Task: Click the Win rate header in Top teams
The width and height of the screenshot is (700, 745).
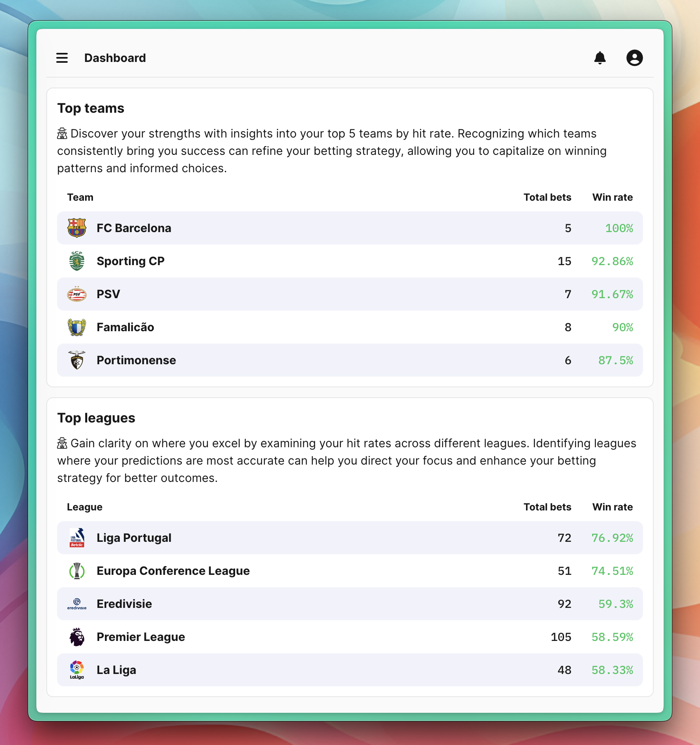Action: click(x=612, y=197)
